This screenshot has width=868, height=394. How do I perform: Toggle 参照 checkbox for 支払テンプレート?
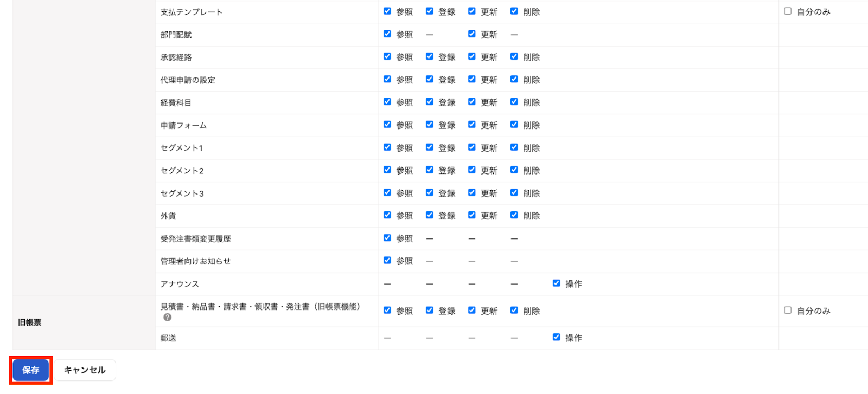387,11
